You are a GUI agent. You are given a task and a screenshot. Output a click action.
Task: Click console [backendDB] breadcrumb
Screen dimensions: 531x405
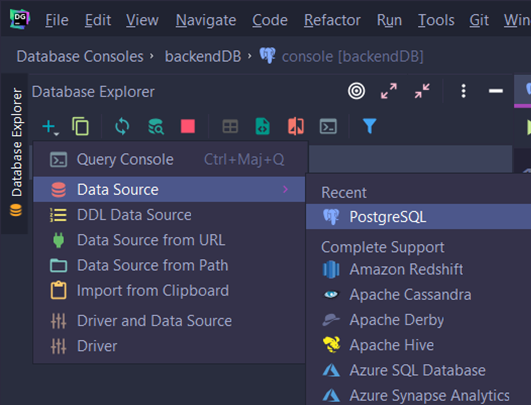pyautogui.click(x=341, y=56)
